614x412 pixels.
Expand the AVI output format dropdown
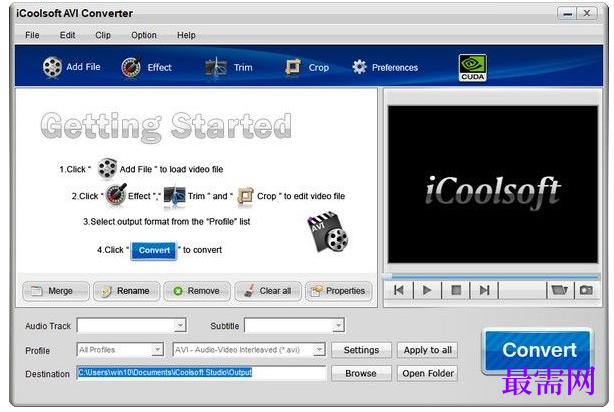tap(319, 349)
